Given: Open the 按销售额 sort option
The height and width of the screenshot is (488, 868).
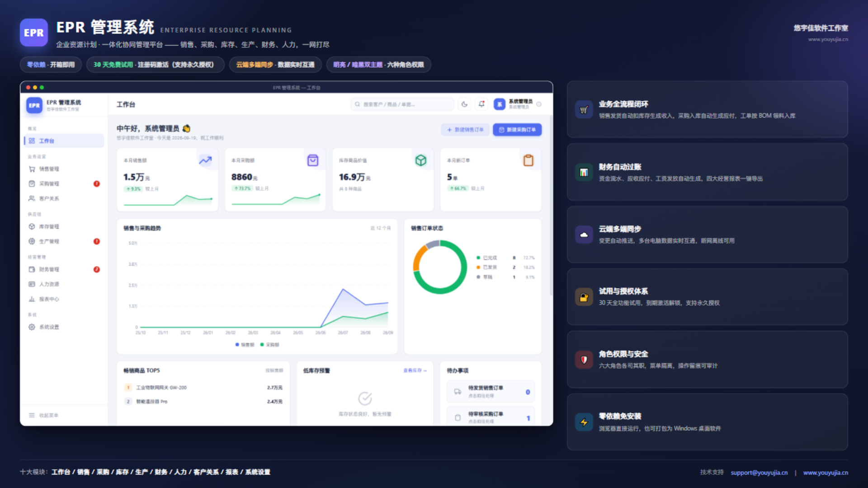Looking at the screenshot, I should coord(274,371).
